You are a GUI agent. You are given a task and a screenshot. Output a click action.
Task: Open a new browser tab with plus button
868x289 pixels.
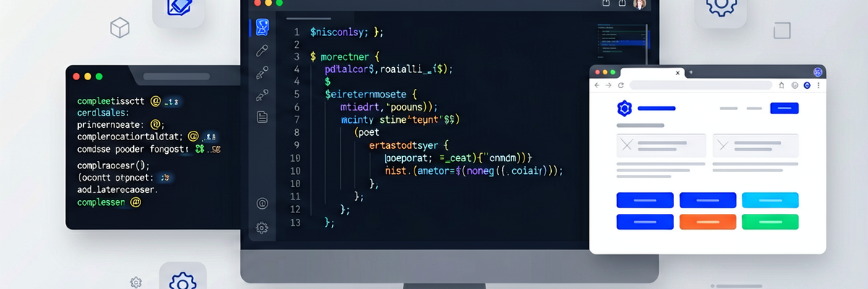(x=691, y=72)
